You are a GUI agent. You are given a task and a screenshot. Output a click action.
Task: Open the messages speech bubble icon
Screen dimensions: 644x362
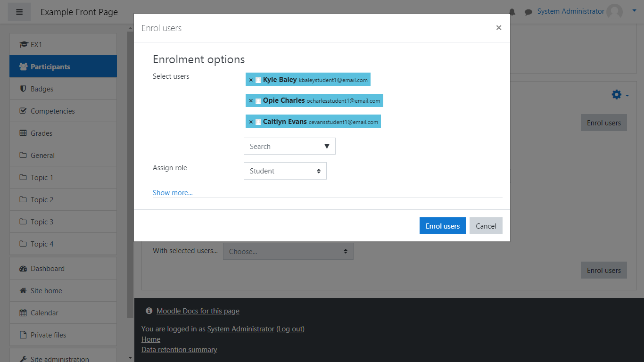point(528,12)
